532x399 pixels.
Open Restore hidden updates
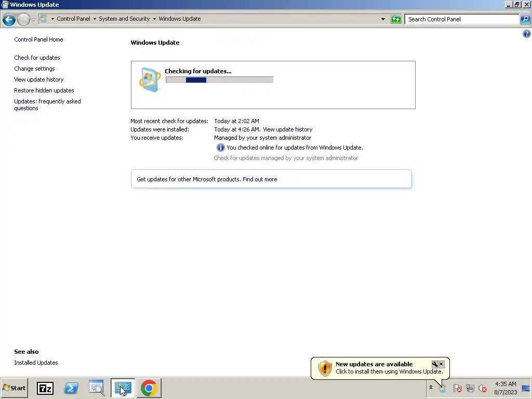(44, 90)
